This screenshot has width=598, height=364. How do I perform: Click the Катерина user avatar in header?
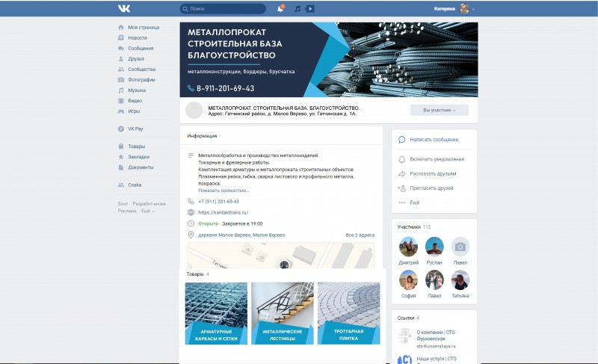tap(464, 8)
